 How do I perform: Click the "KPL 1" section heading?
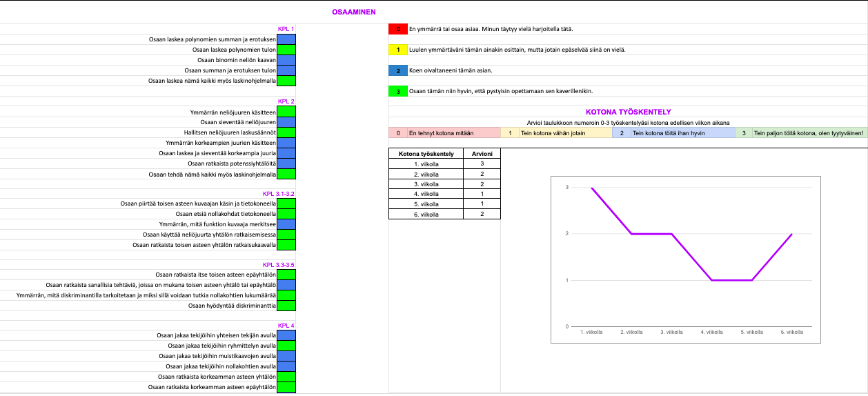286,29
